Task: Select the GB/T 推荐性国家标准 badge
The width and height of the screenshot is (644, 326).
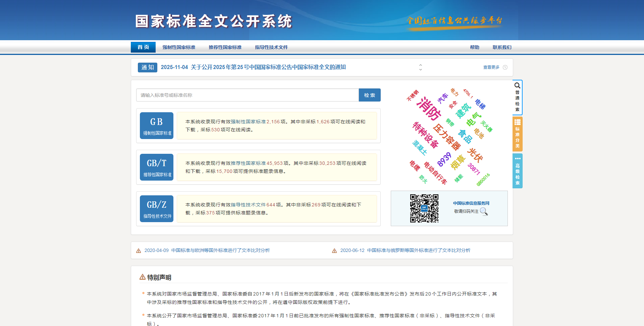Action: pos(156,167)
